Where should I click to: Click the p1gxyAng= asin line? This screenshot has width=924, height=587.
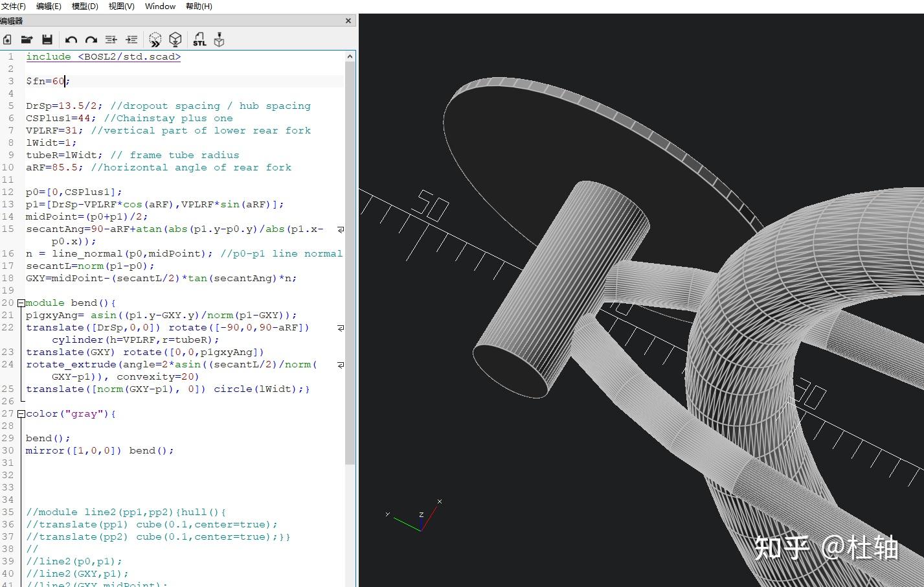(161, 315)
